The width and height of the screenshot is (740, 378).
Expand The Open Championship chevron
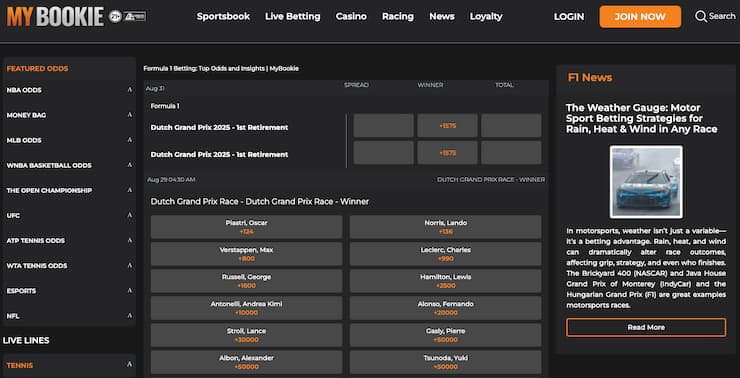point(130,190)
